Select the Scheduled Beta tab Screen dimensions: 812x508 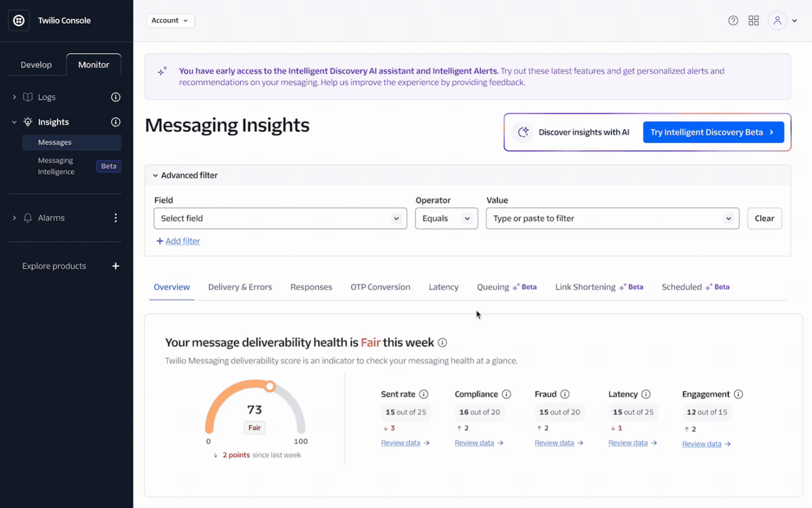(x=695, y=287)
